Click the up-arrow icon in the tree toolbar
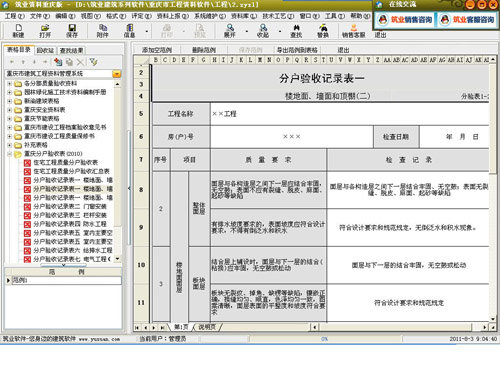This screenshot has height=375, width=500. coord(23,62)
